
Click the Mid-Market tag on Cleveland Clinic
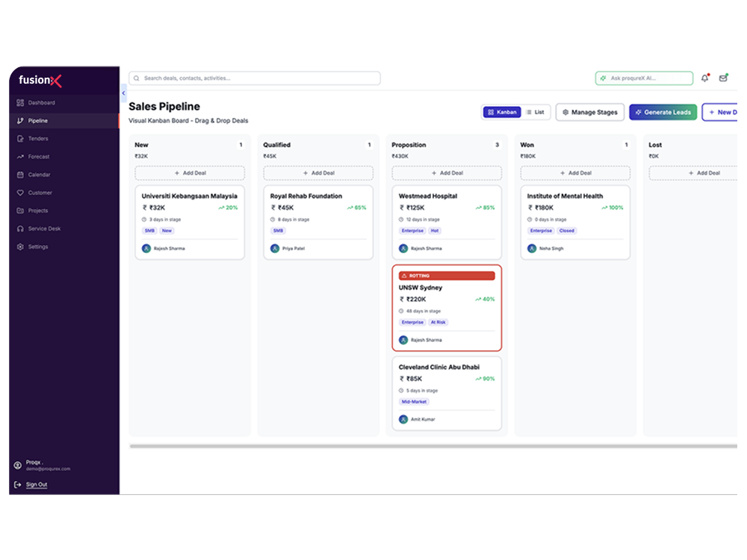[x=414, y=402]
